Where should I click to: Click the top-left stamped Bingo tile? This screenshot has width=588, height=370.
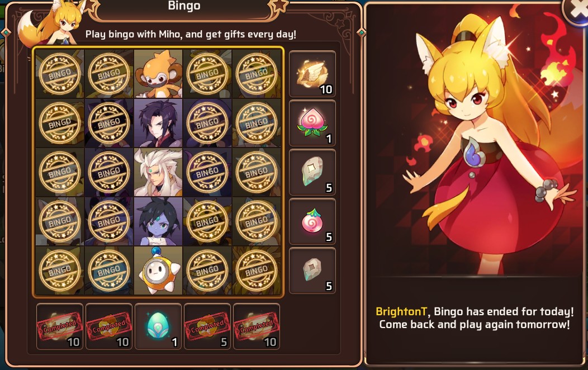60,74
